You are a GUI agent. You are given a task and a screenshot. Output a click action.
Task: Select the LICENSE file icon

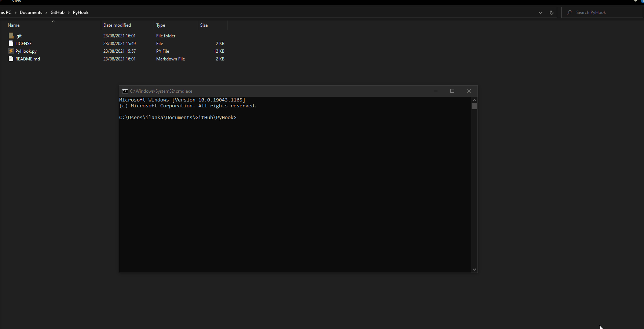point(11,43)
